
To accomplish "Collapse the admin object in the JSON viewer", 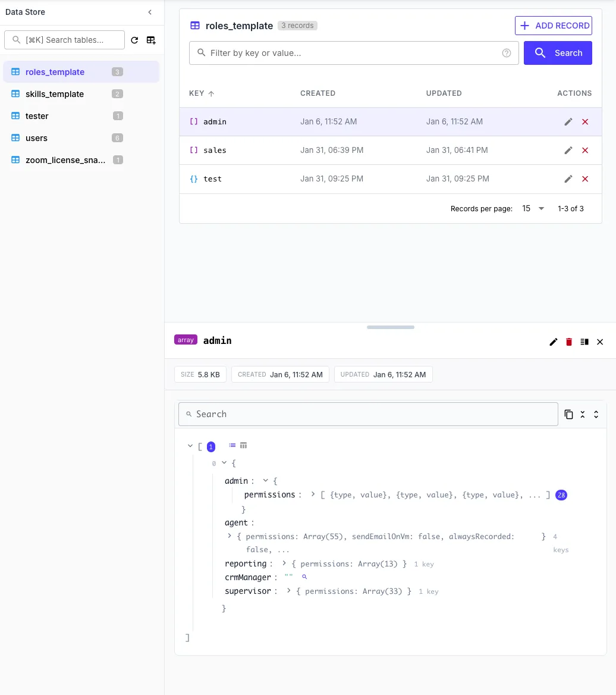I will [265, 480].
